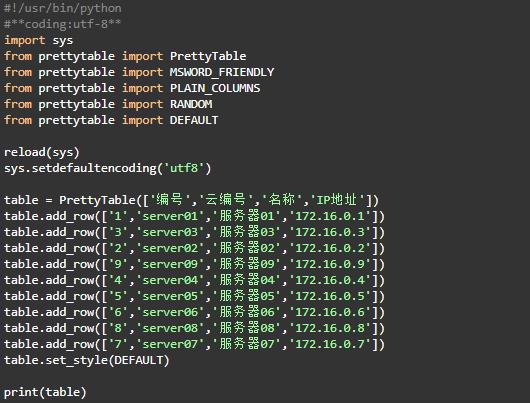
Task: Click the '172.16.0.9' string
Action: pyautogui.click(x=330, y=264)
